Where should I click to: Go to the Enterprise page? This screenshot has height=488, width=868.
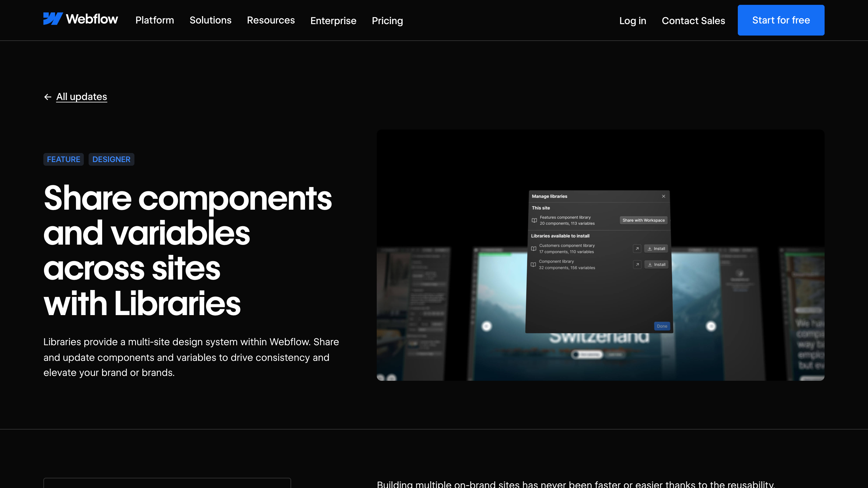click(333, 20)
